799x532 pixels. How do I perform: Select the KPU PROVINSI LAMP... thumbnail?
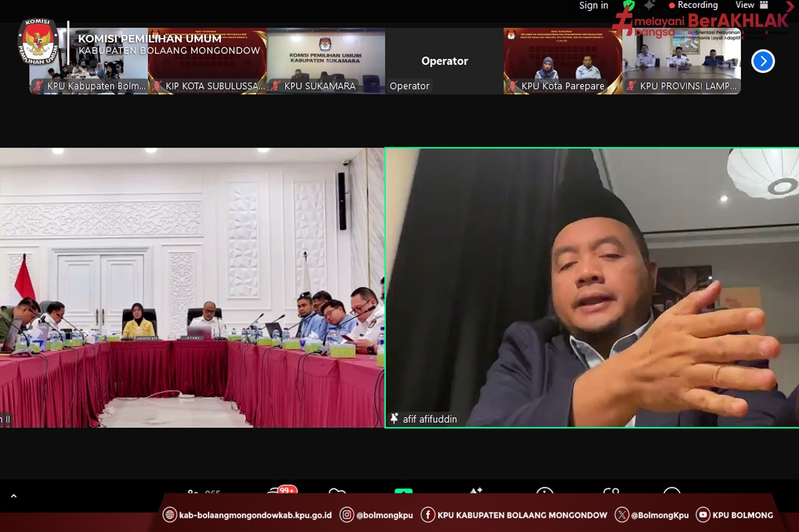point(682,60)
